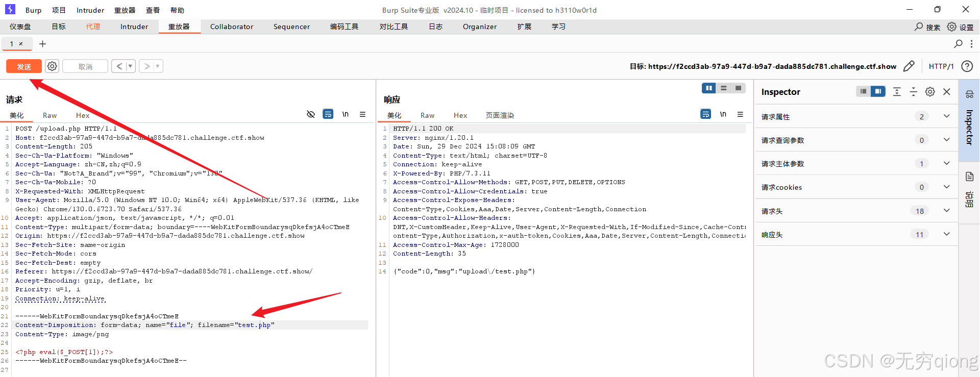Click the PHP eval payload line
Screen dimensions: 980x377
(64, 352)
